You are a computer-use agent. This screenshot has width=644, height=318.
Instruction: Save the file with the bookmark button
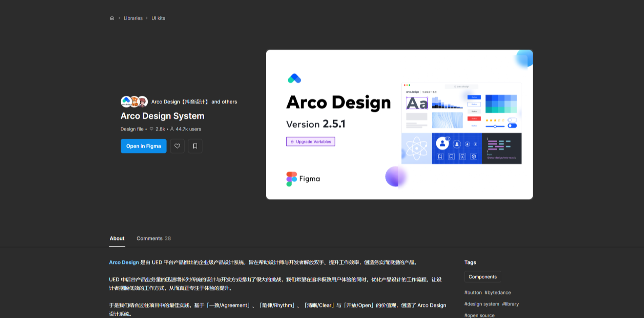pos(195,146)
